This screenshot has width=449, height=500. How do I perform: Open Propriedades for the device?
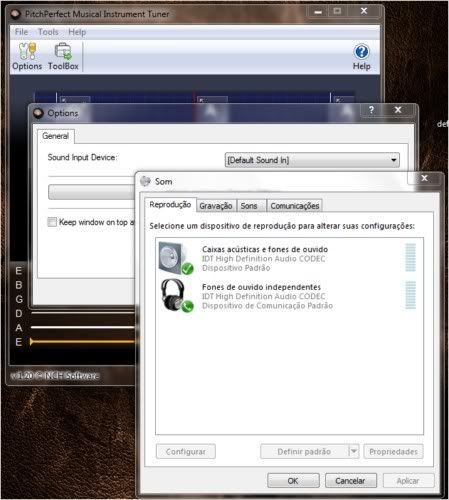click(393, 452)
